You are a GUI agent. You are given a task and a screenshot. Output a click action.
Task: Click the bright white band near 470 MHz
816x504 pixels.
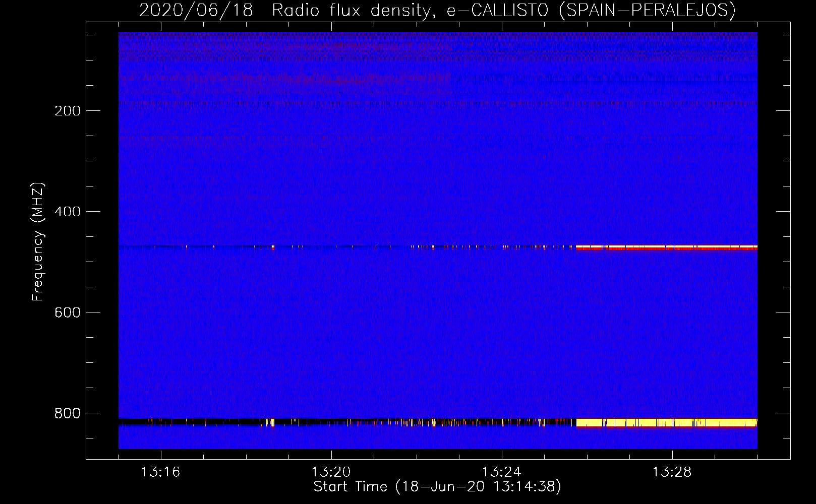point(666,246)
